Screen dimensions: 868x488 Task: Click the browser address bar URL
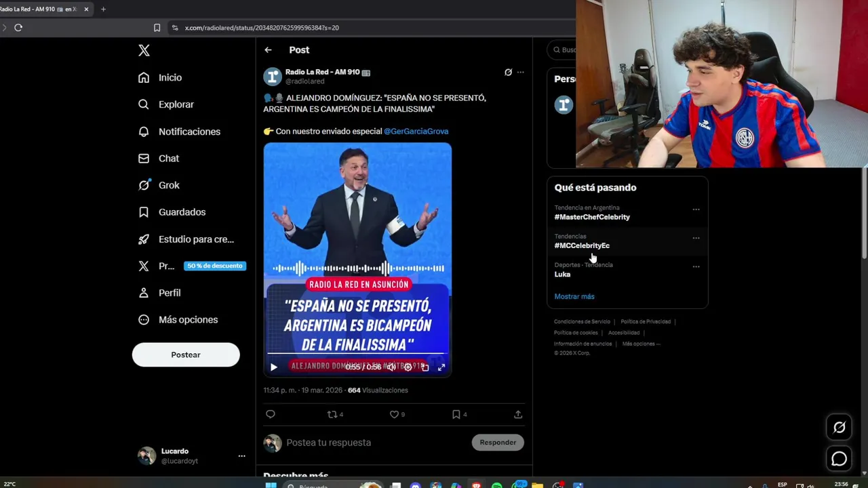[x=262, y=28]
